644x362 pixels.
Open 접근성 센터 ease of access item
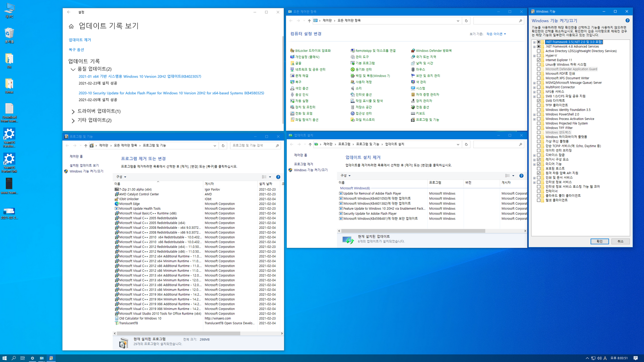tap(361, 113)
